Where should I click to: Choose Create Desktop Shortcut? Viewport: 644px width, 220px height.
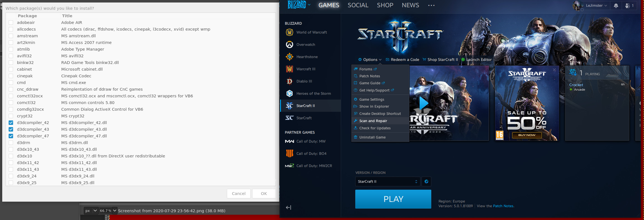coord(380,113)
